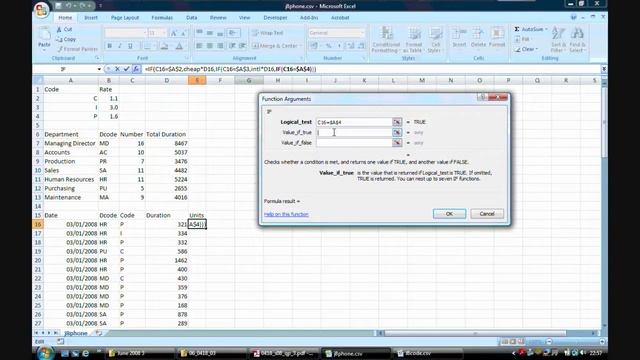The width and height of the screenshot is (640, 360).
Task: Open the font name dropdown
Action: (144, 33)
